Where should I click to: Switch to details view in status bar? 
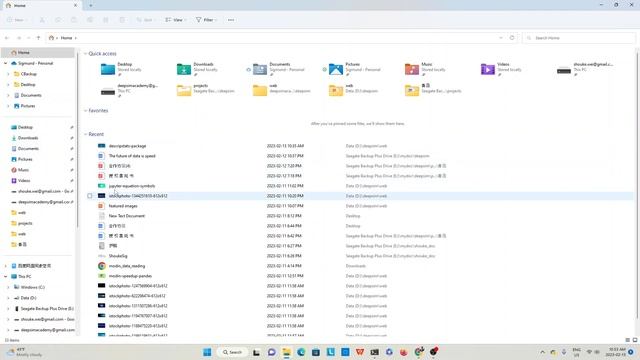[628, 340]
